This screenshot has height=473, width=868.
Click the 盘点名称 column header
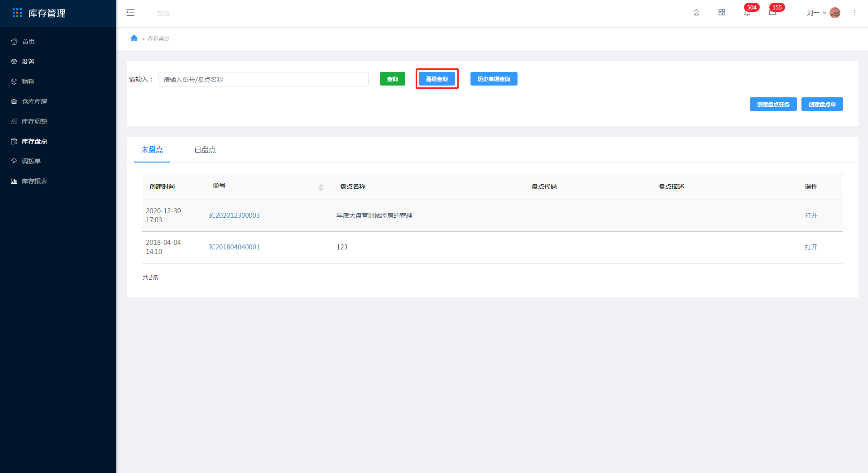pos(353,186)
